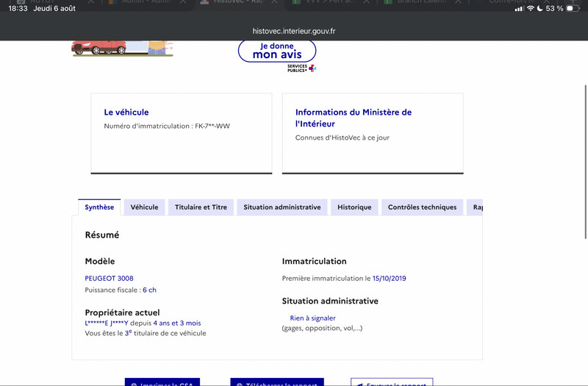This screenshot has width=588, height=386.
Task: Click the 'Numéro d'immatriculation : FK-7**-WW' text
Action: coord(167,126)
